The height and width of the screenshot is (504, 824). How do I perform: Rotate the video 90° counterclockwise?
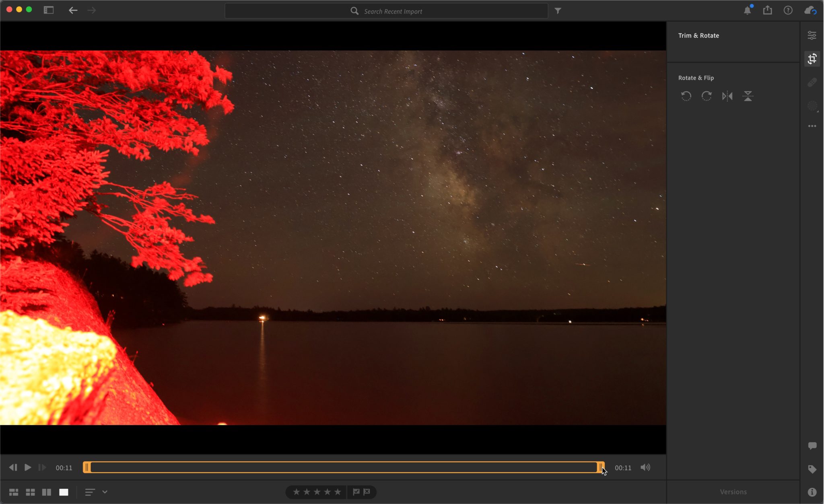click(x=686, y=96)
